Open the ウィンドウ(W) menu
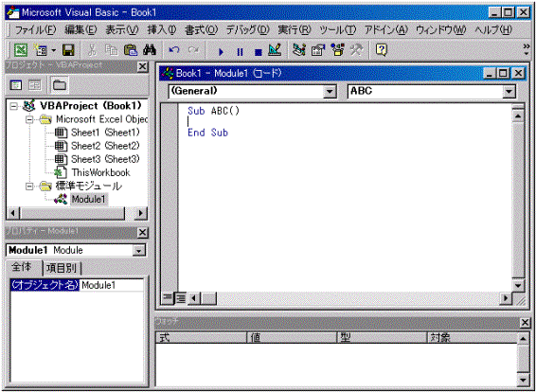The image size is (536, 392). point(440,30)
